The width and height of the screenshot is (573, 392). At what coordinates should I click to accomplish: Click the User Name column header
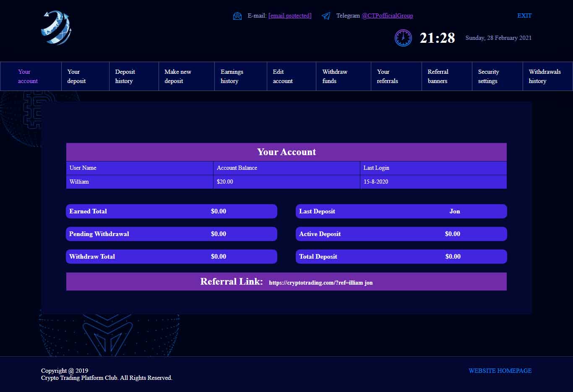pyautogui.click(x=83, y=168)
